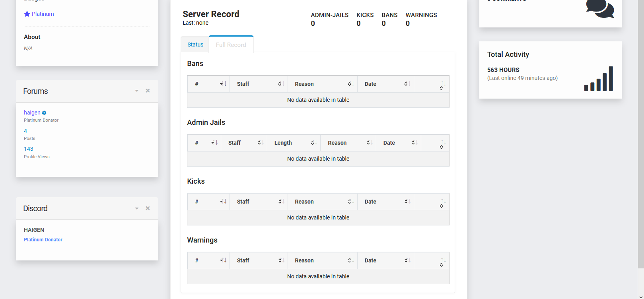Click 'Last online 49 minutes ago' text
Screen dimensions: 644x299
(x=522, y=78)
